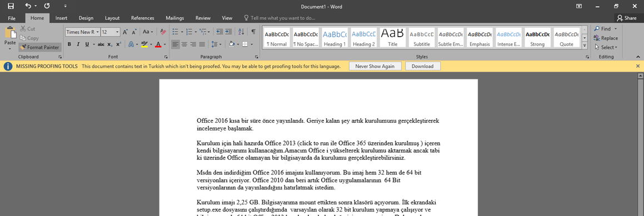Sort the selected text
644x216 pixels.
pos(241,32)
